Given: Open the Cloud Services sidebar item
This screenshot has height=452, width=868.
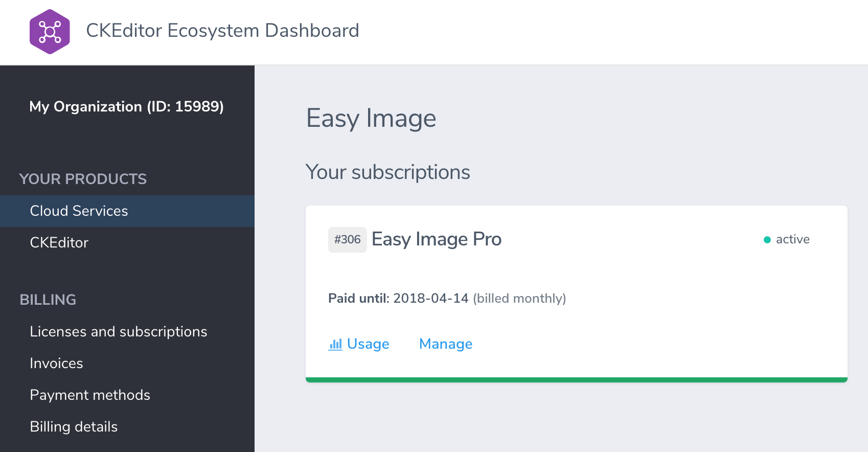Looking at the screenshot, I should coord(127,211).
